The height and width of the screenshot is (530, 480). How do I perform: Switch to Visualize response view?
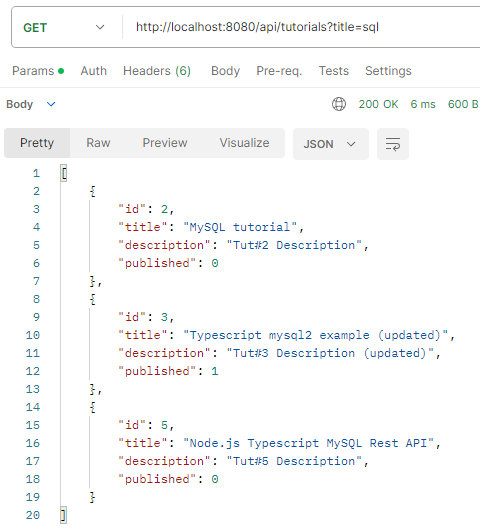point(244,143)
